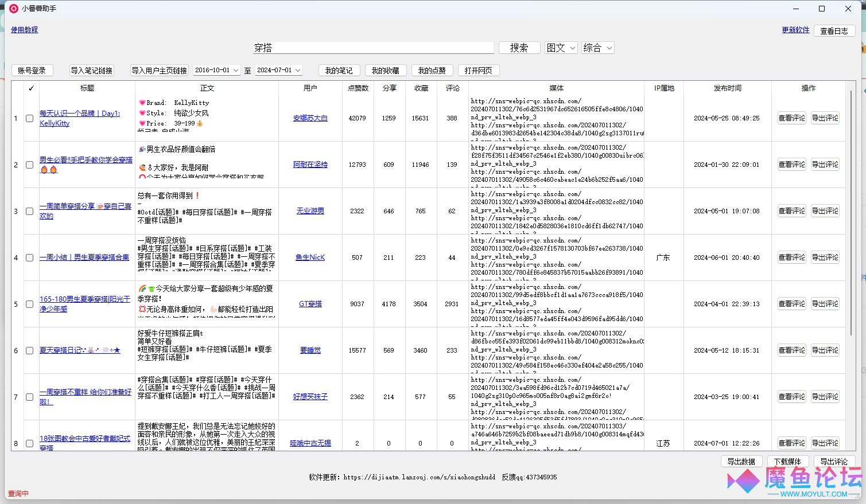Image resolution: width=866 pixels, height=504 pixels.
Task: Click the 下载媒体 button
Action: (788, 462)
